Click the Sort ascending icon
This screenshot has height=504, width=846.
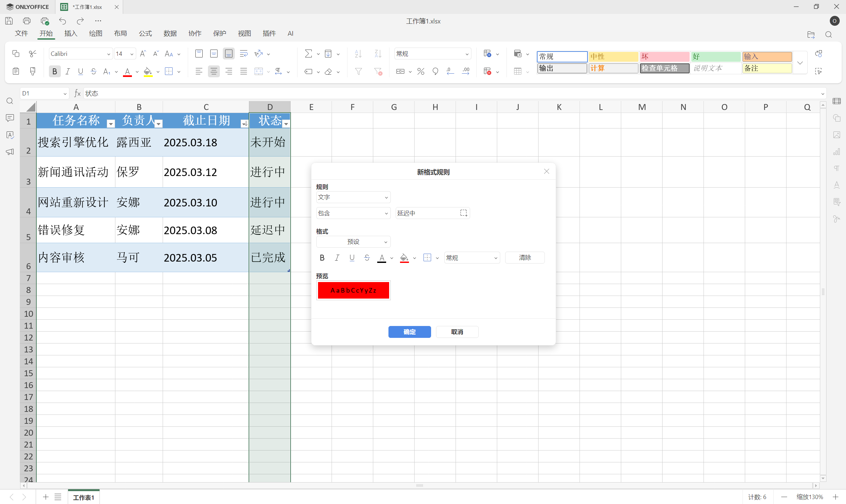point(358,53)
